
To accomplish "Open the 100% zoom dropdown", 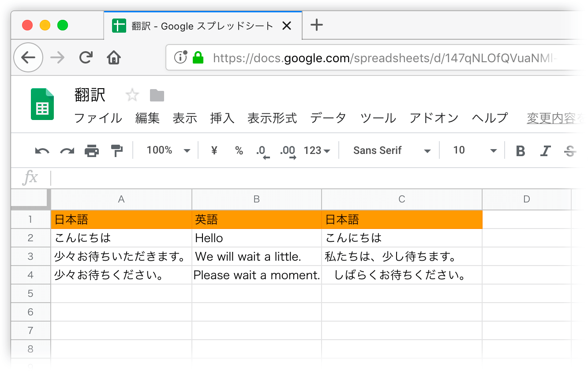I will click(x=168, y=151).
